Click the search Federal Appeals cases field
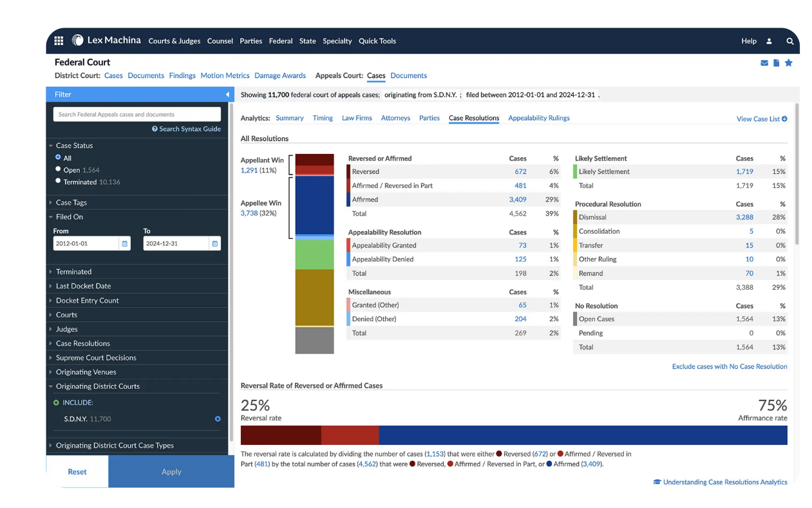The width and height of the screenshot is (812, 508). (x=137, y=115)
